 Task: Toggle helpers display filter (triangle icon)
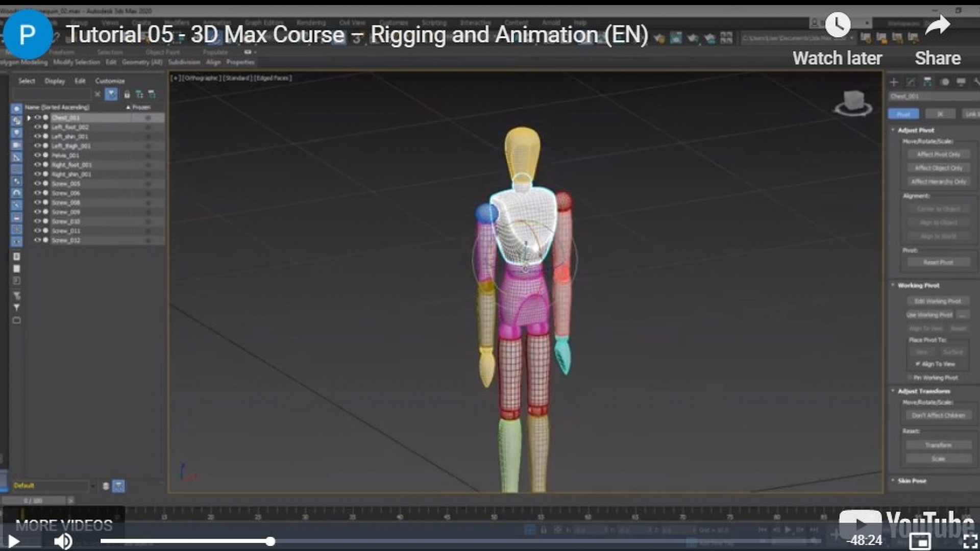coord(16,158)
